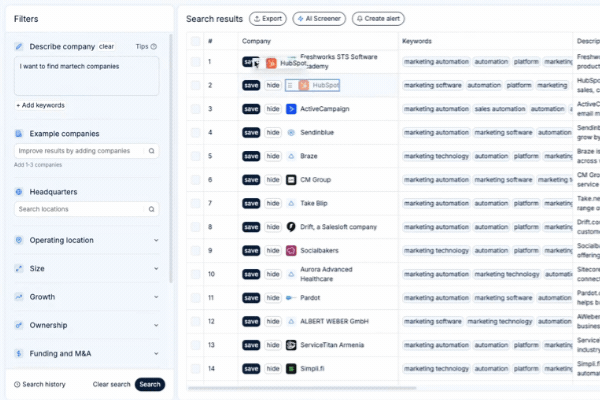Hide the Simpli.fi row
Image resolution: width=600 pixels, height=400 pixels.
click(x=273, y=369)
